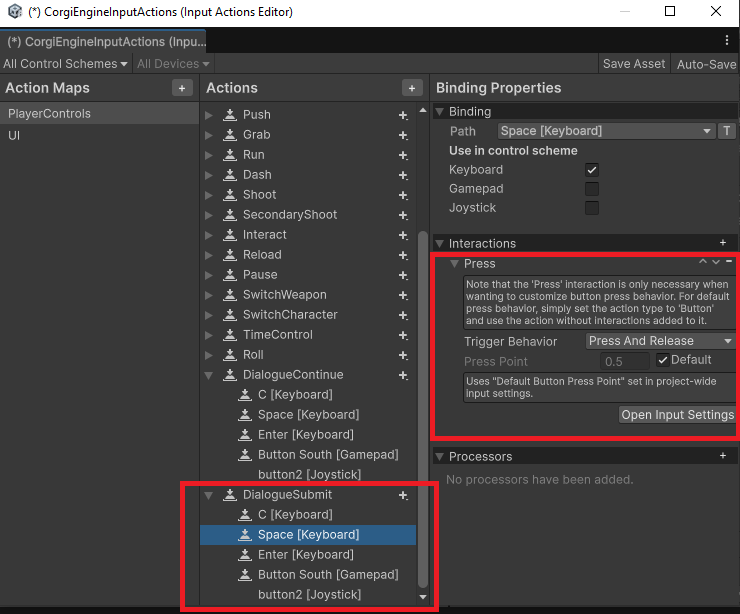Add binding to Pause action
The height and width of the screenshot is (614, 740).
click(x=403, y=275)
